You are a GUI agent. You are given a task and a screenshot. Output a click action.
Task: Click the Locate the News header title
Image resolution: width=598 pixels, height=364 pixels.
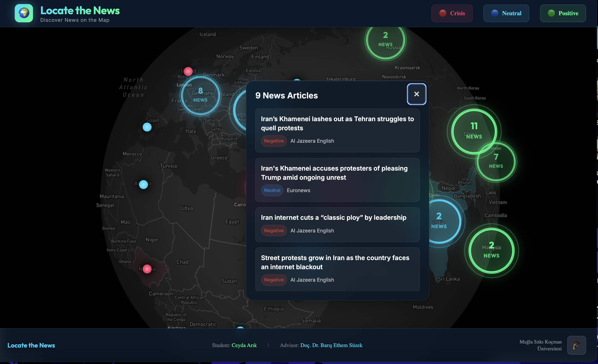pyautogui.click(x=80, y=11)
